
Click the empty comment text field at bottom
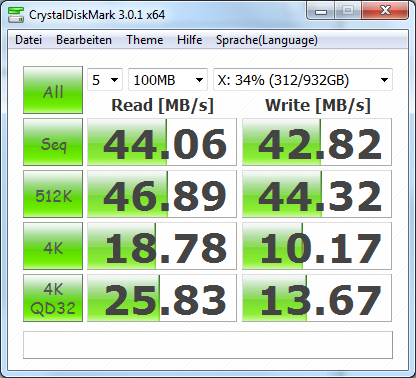tap(208, 345)
